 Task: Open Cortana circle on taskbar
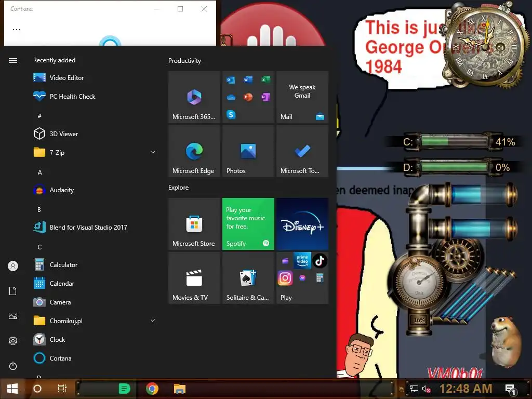pos(37,389)
